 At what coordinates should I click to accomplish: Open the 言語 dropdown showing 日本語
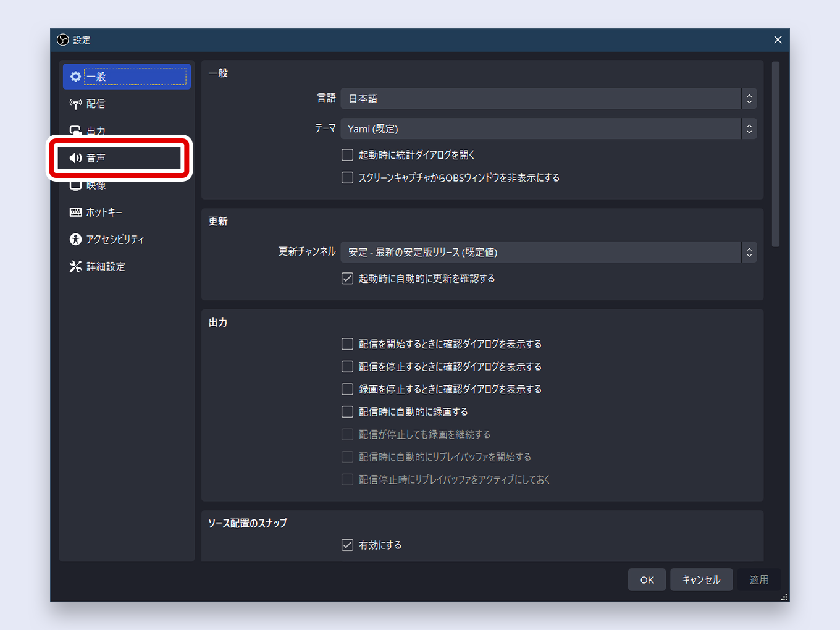(548, 99)
